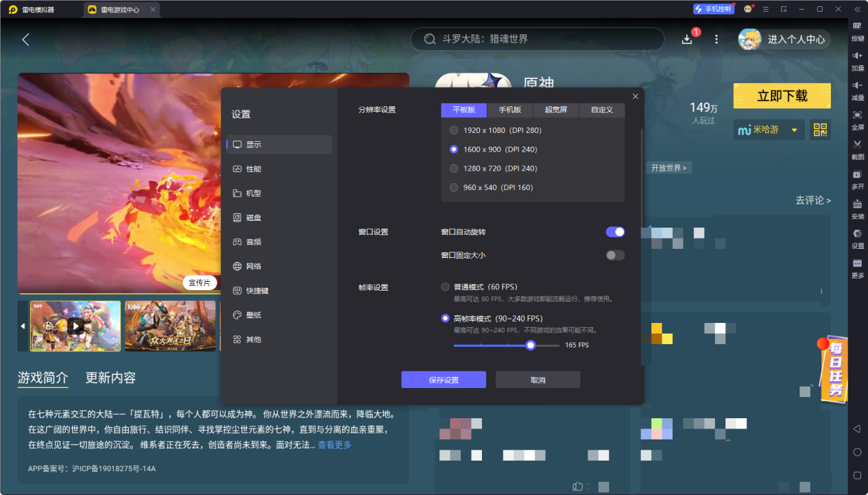Click the Android back triangle icon
The width and height of the screenshot is (868, 495).
(857, 428)
